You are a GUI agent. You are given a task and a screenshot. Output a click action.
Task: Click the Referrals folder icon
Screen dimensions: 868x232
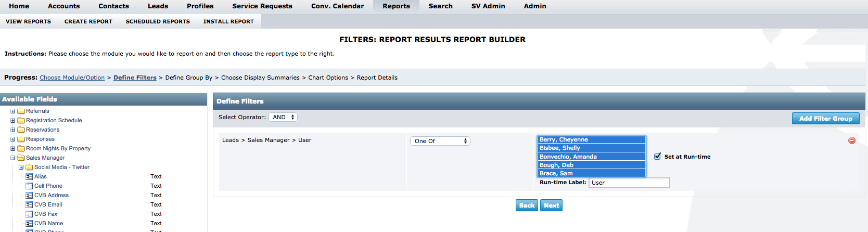tap(21, 111)
